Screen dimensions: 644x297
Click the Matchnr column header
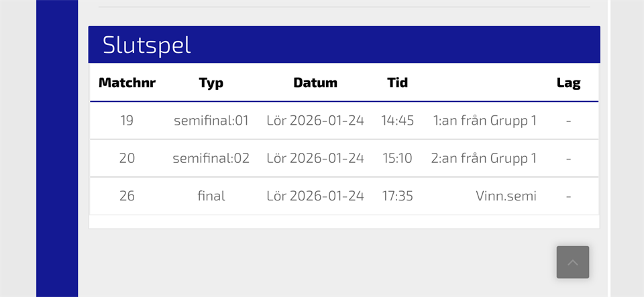click(x=127, y=83)
